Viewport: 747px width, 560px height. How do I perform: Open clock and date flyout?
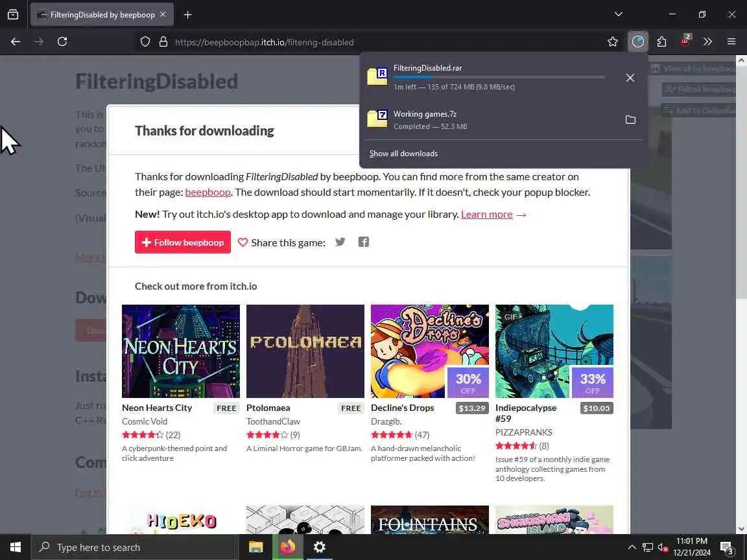pos(692,547)
